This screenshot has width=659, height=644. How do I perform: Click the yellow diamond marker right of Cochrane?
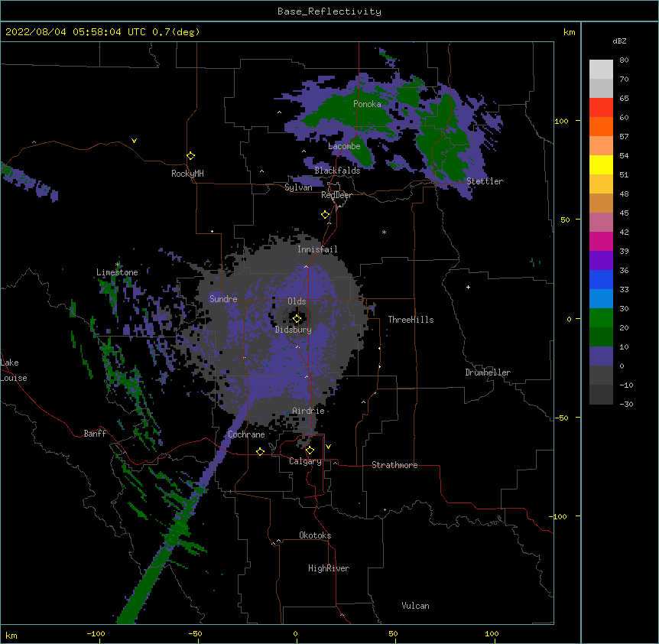[260, 451]
